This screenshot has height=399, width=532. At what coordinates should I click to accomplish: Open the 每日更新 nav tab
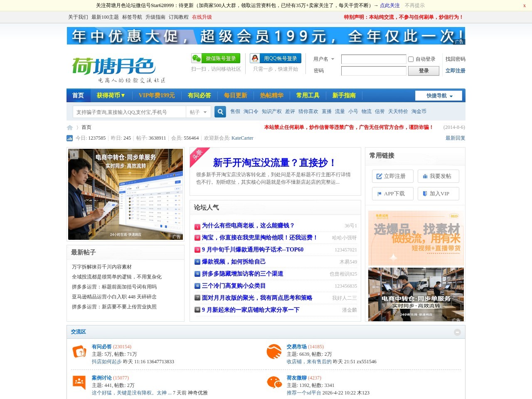[x=236, y=96]
